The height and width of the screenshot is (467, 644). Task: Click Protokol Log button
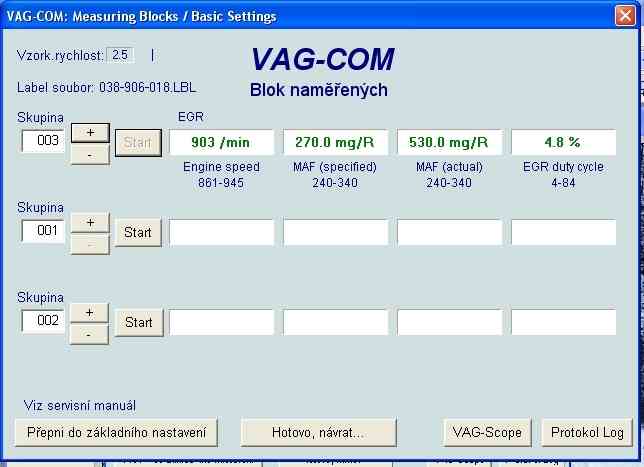(x=587, y=432)
